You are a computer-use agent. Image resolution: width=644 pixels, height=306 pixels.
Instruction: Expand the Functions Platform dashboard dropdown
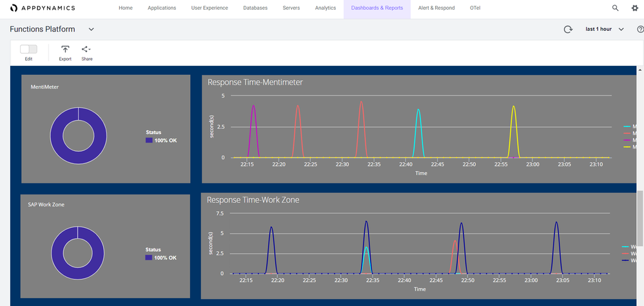(91, 29)
